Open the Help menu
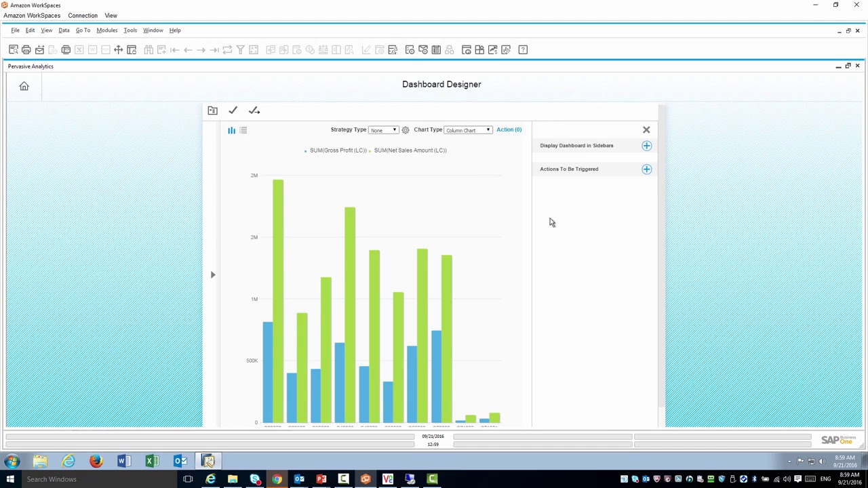868x488 pixels. point(175,30)
